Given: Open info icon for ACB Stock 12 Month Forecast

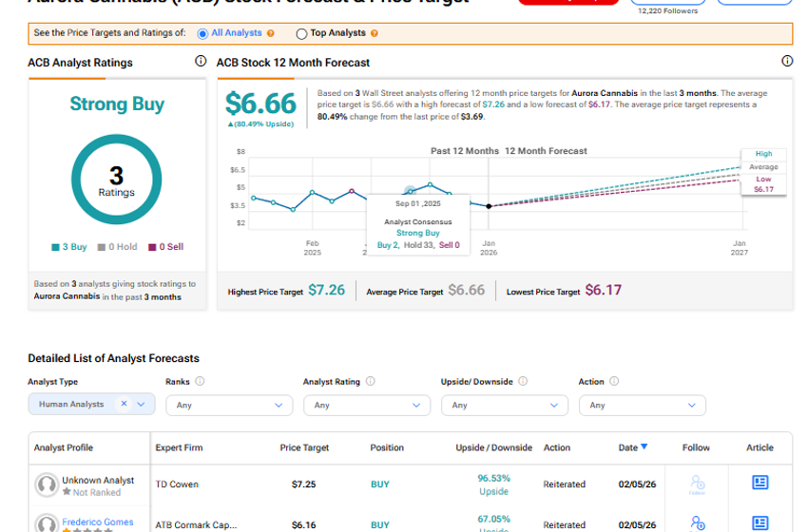Looking at the screenshot, I should (786, 61).
